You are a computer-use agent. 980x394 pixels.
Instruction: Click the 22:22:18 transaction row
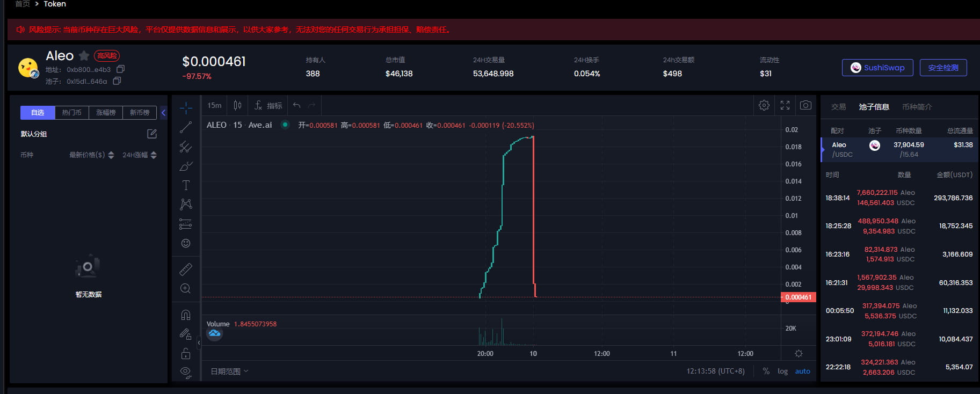click(899, 367)
